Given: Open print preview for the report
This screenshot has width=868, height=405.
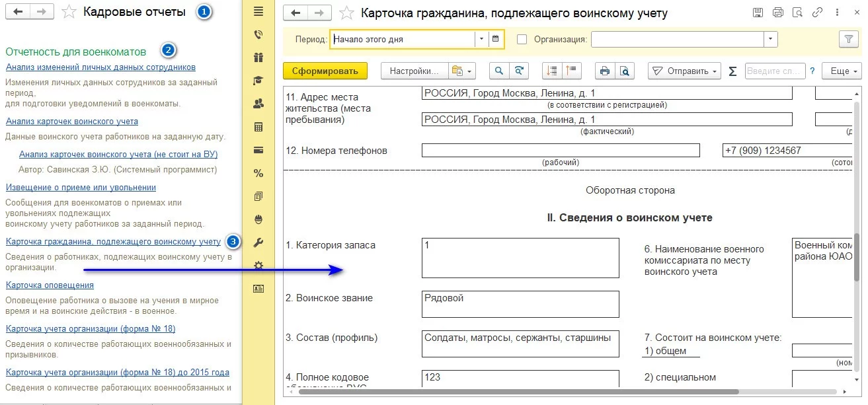Looking at the screenshot, I should click(x=623, y=71).
